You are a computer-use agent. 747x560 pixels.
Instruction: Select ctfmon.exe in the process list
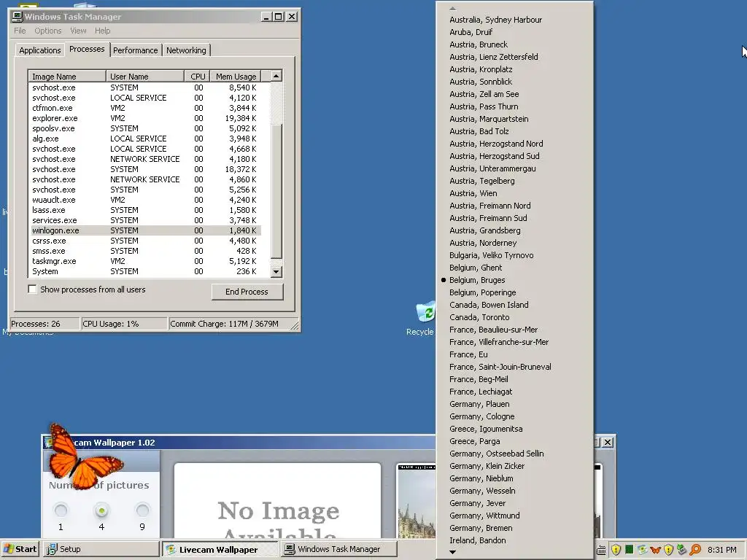click(144, 108)
